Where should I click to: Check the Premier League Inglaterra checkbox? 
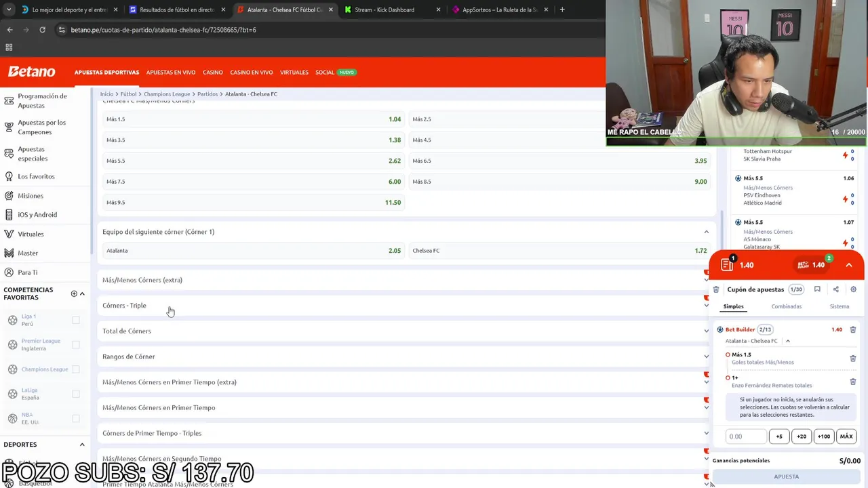tap(76, 344)
